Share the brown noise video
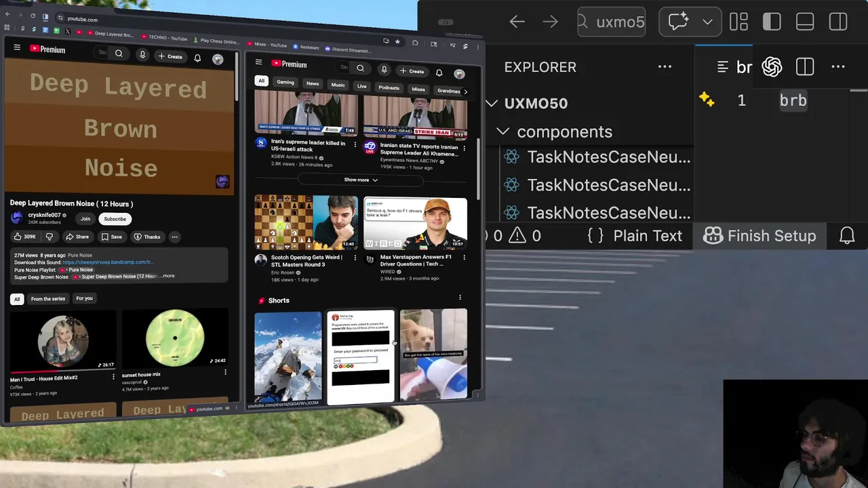 pos(77,237)
